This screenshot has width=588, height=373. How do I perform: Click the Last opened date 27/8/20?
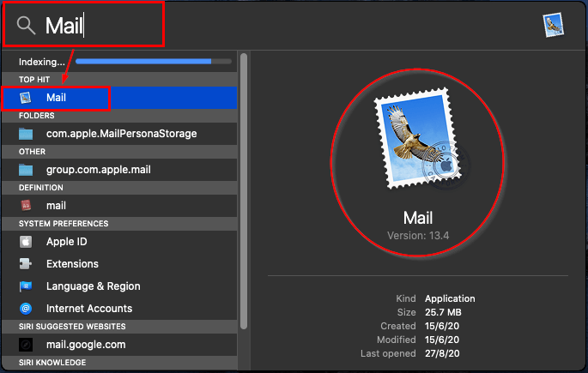[x=442, y=353]
